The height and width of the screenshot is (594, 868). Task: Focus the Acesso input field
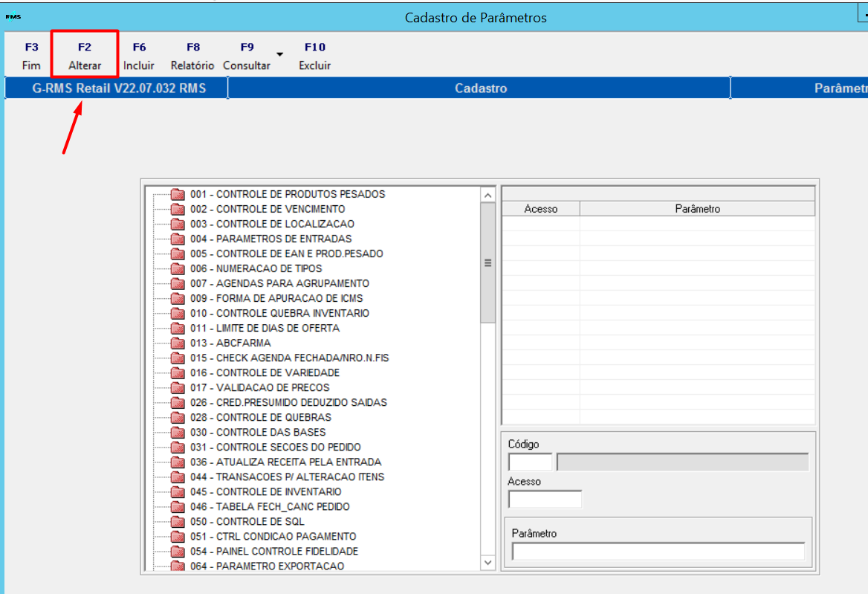point(545,500)
